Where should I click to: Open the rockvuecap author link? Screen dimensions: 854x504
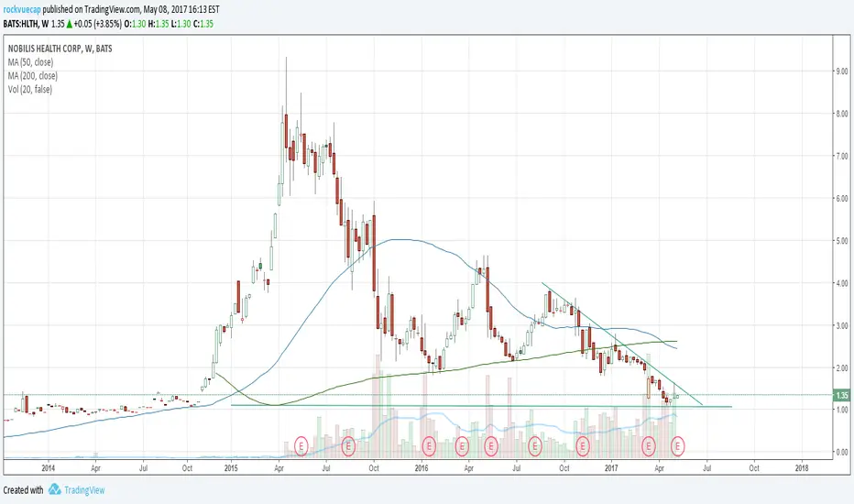tap(22, 9)
